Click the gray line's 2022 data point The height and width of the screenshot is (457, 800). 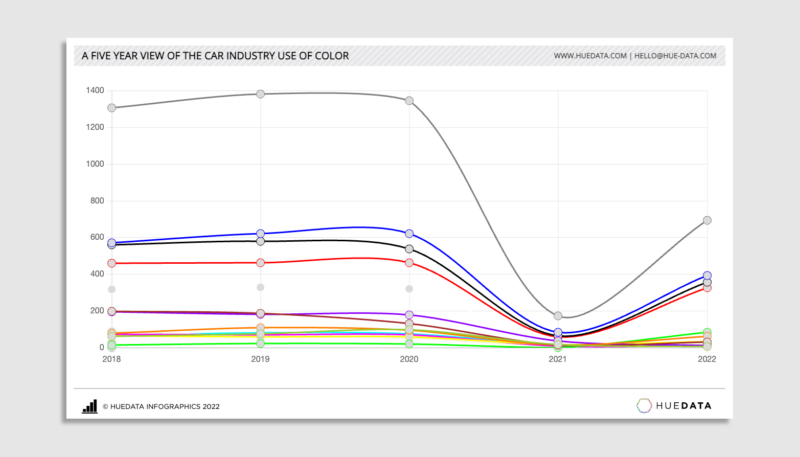(x=707, y=220)
